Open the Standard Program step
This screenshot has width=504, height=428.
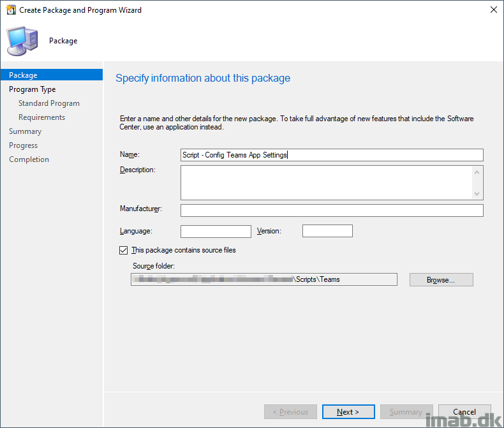[48, 103]
